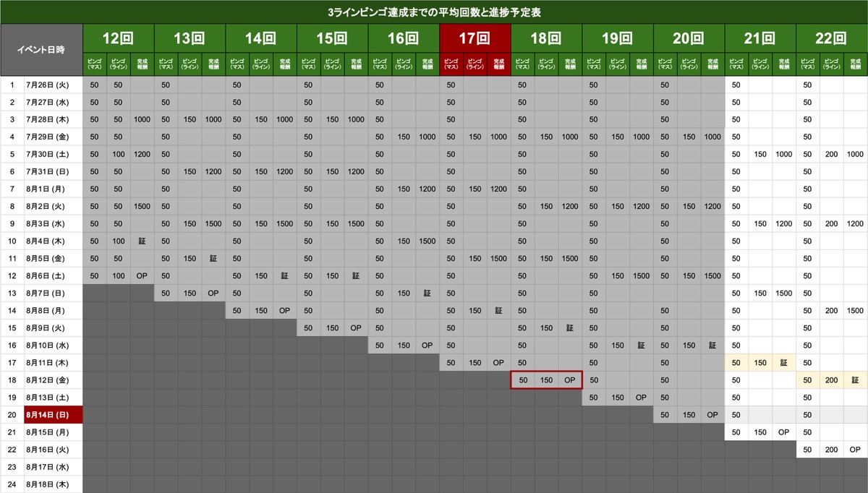The width and height of the screenshot is (868, 493).
Task: Click the ビンゴ(ライン) sub-header under 12回
Action: click(x=118, y=64)
